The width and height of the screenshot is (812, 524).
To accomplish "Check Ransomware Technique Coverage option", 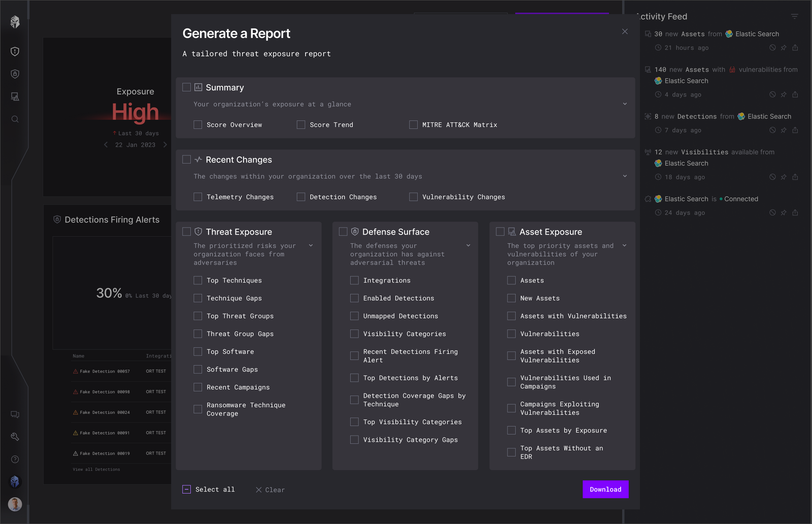I will (198, 409).
